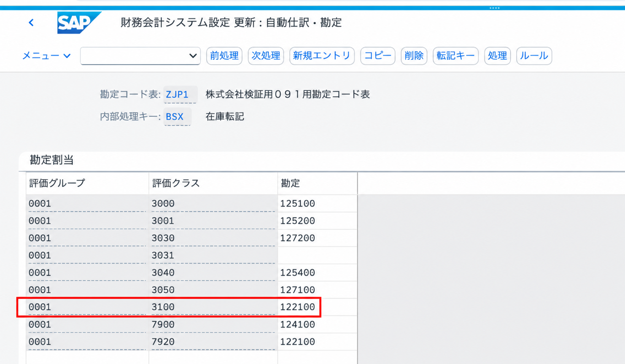Select the 内部処理キー field BSX
The height and width of the screenshot is (364, 625).
(178, 116)
